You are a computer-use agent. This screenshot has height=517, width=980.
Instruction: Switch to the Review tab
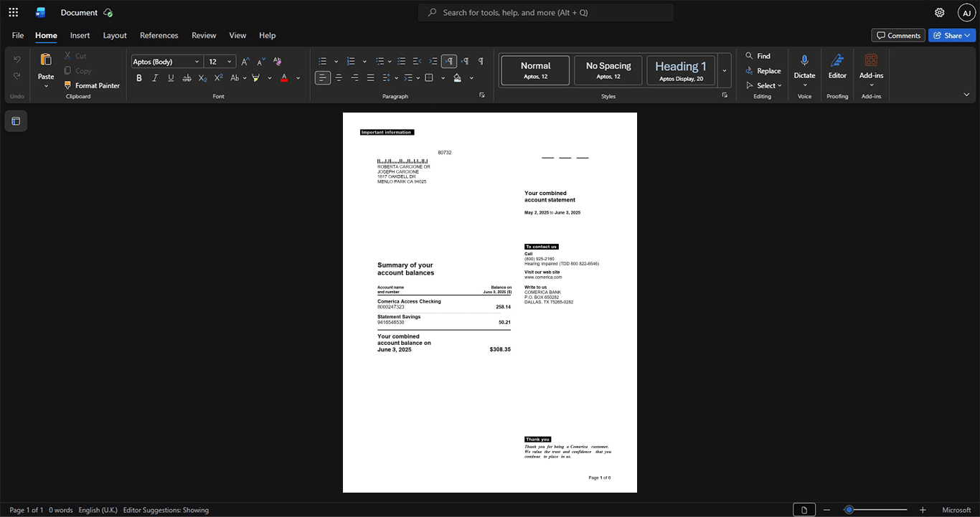[x=204, y=35]
